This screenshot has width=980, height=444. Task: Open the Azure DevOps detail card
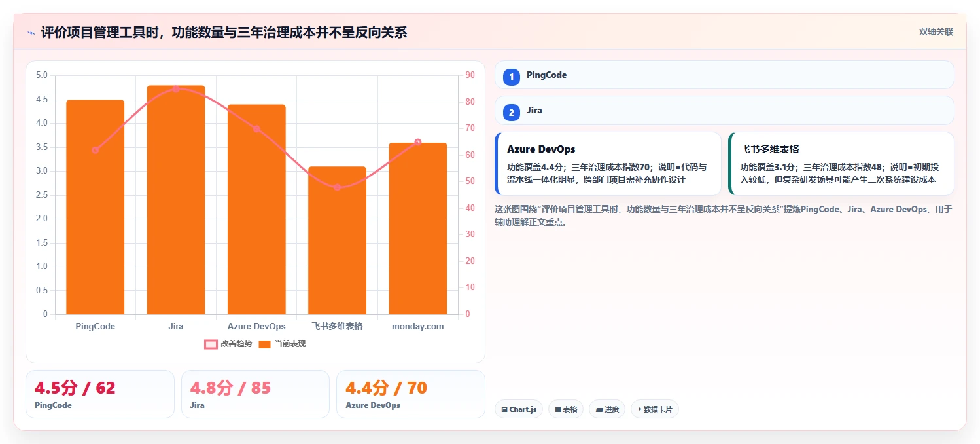click(x=608, y=164)
